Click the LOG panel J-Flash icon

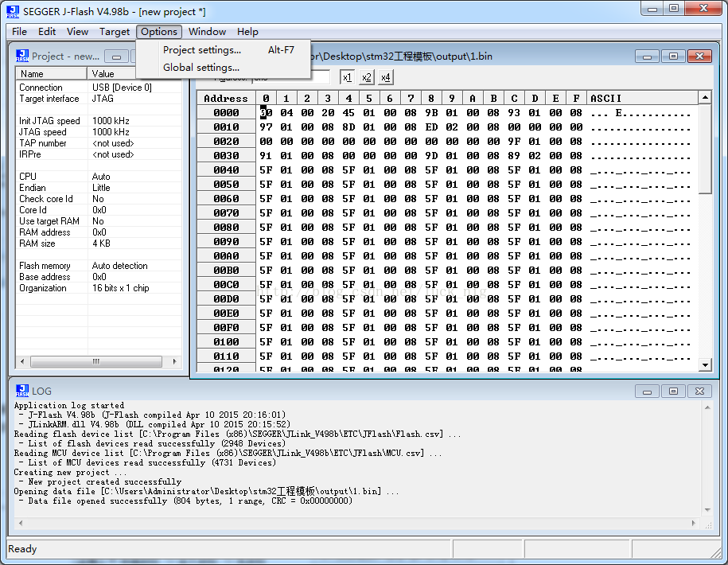pos(21,391)
